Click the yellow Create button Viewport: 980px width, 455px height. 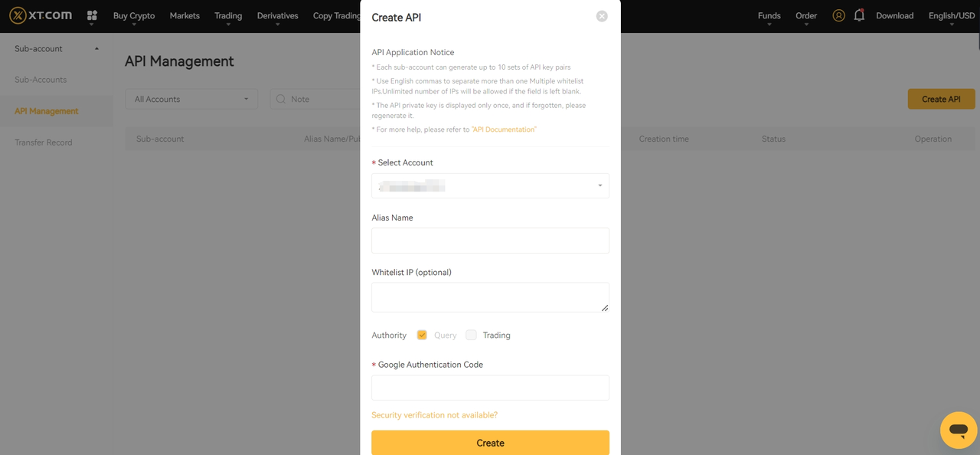pyautogui.click(x=490, y=443)
